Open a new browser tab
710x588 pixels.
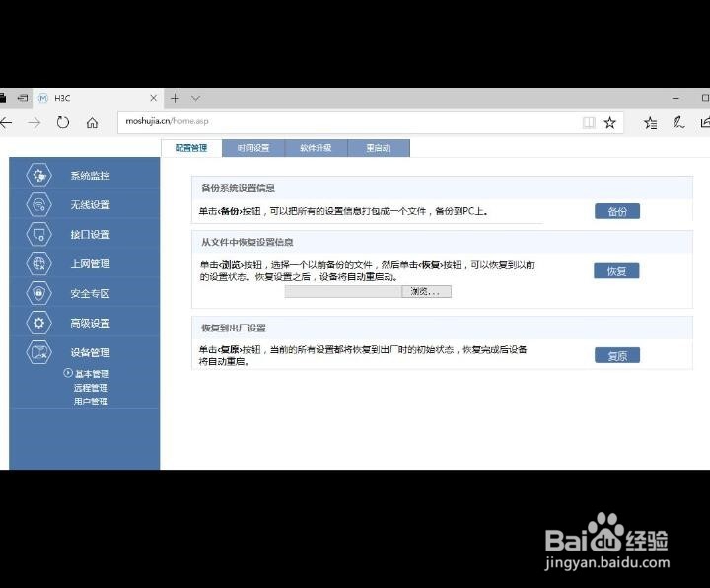pyautogui.click(x=175, y=98)
